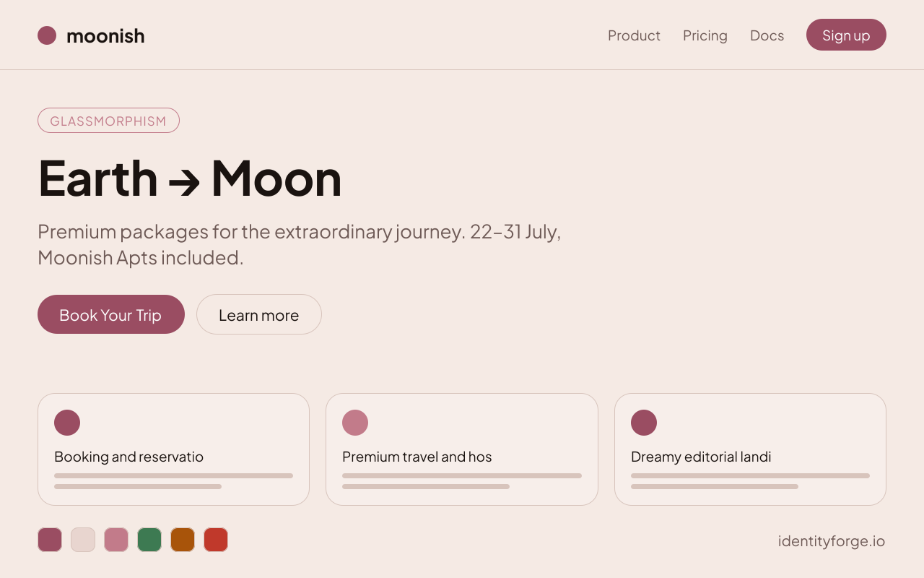Viewport: 924px width, 578px height.
Task: Click the Learn more button
Action: pos(259,314)
